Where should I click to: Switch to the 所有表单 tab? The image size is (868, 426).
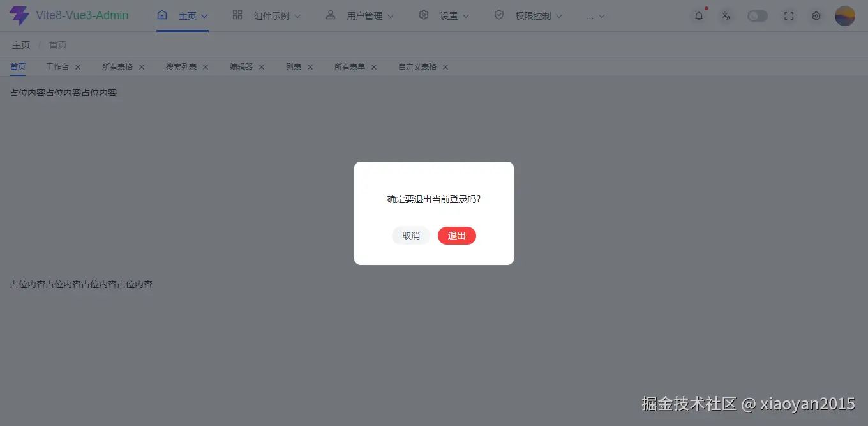tap(350, 66)
